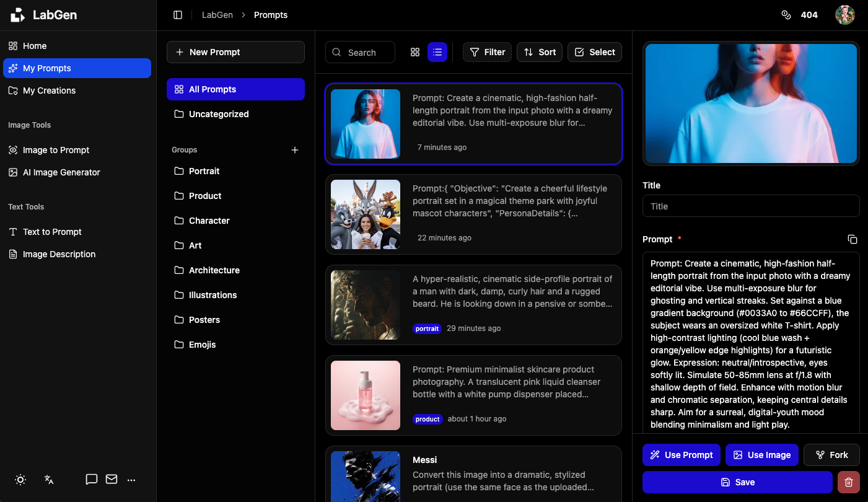Click the red delete trash icon
868x502 pixels.
pyautogui.click(x=848, y=482)
